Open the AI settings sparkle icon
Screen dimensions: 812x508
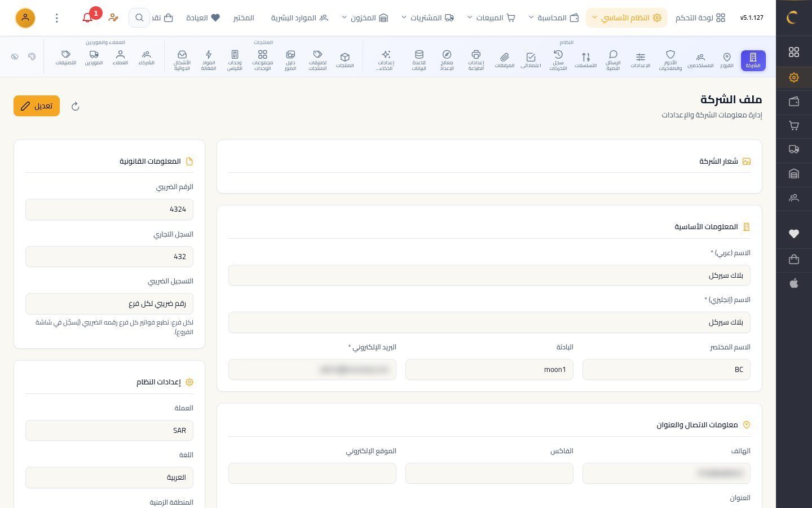386,60
